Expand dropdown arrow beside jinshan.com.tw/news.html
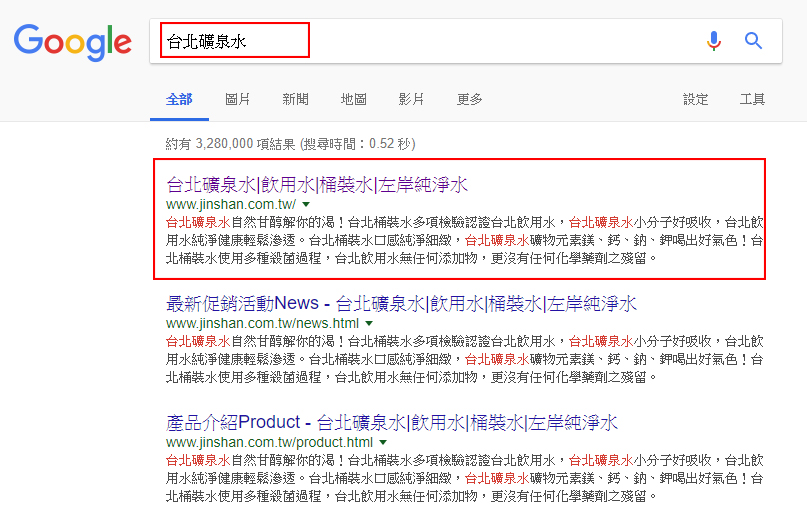The image size is (807, 518). pos(369,323)
